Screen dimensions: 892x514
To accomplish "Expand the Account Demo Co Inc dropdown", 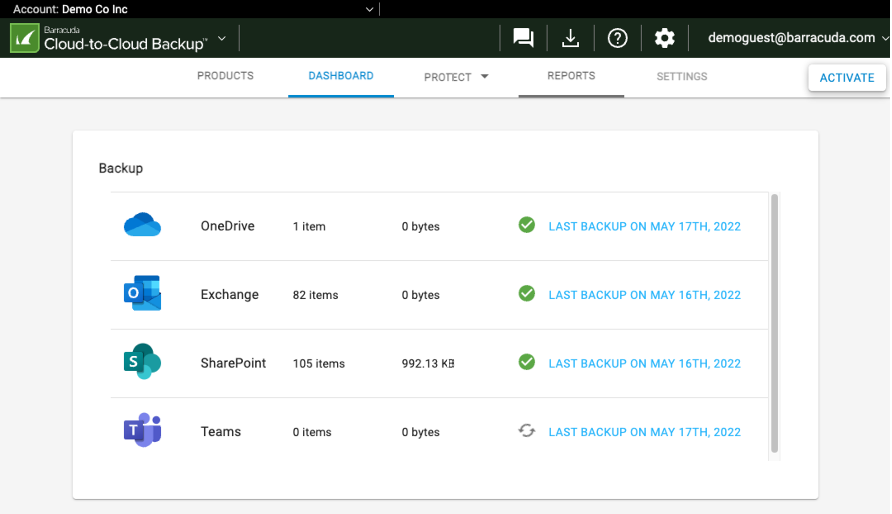I will [369, 9].
